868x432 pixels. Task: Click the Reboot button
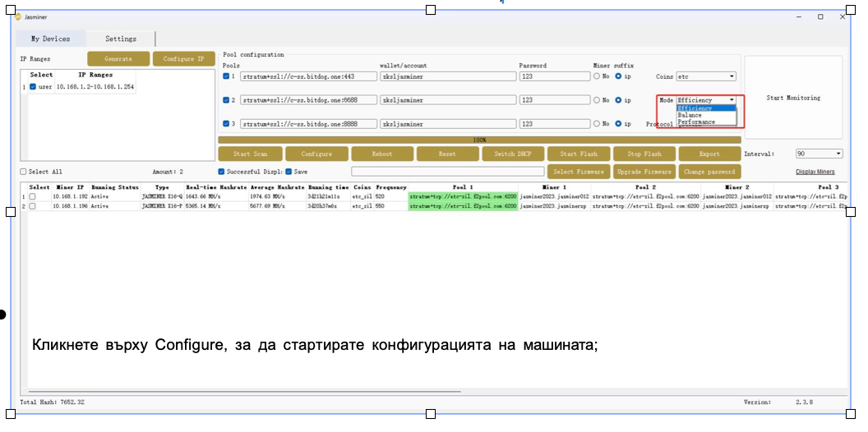coord(382,154)
